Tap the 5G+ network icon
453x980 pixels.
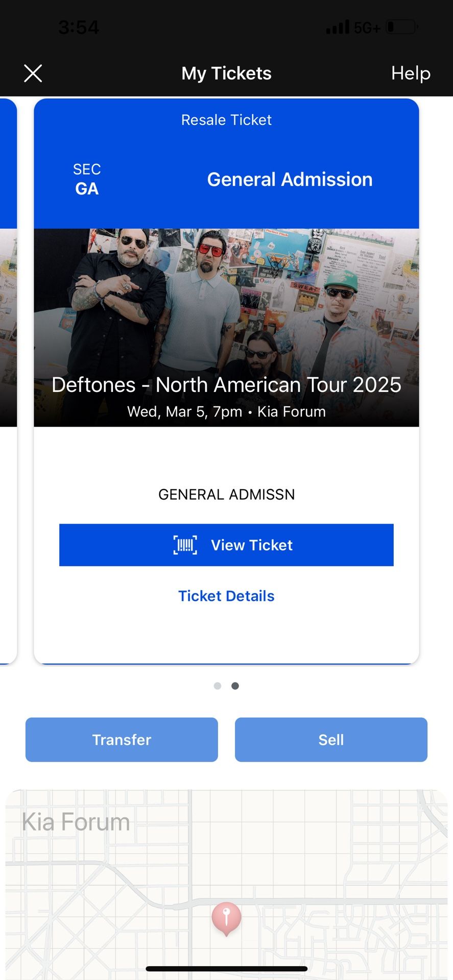point(366,27)
